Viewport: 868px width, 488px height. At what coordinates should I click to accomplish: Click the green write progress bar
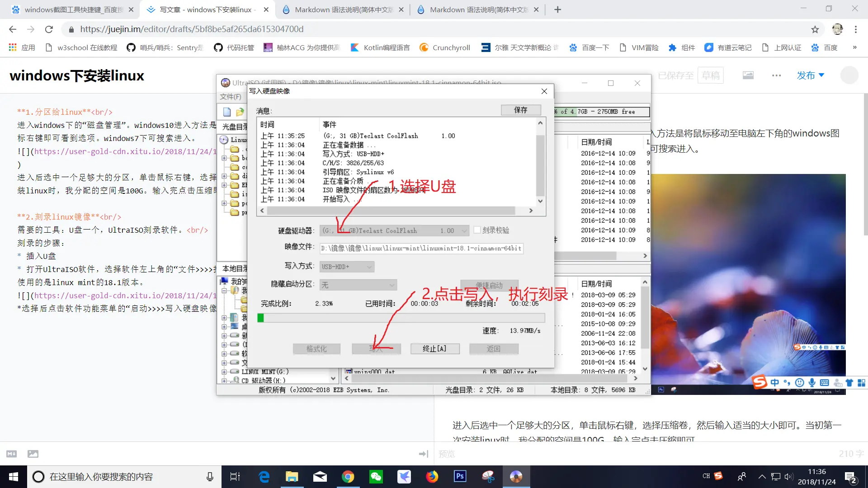coord(261,318)
